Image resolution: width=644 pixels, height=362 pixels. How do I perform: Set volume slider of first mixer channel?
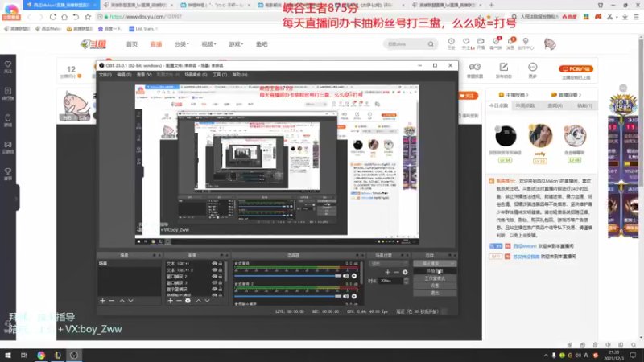287,276
